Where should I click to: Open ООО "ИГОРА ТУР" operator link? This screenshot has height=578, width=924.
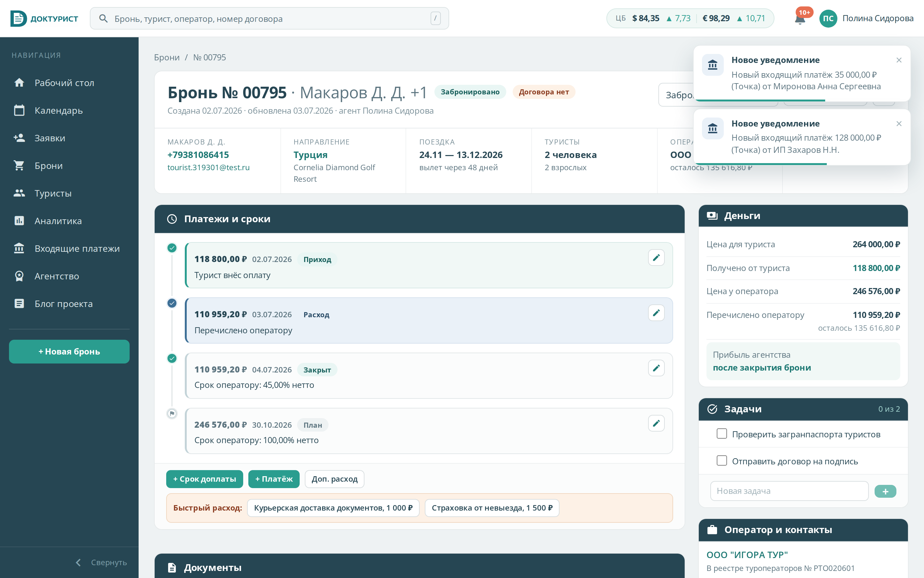point(747,555)
